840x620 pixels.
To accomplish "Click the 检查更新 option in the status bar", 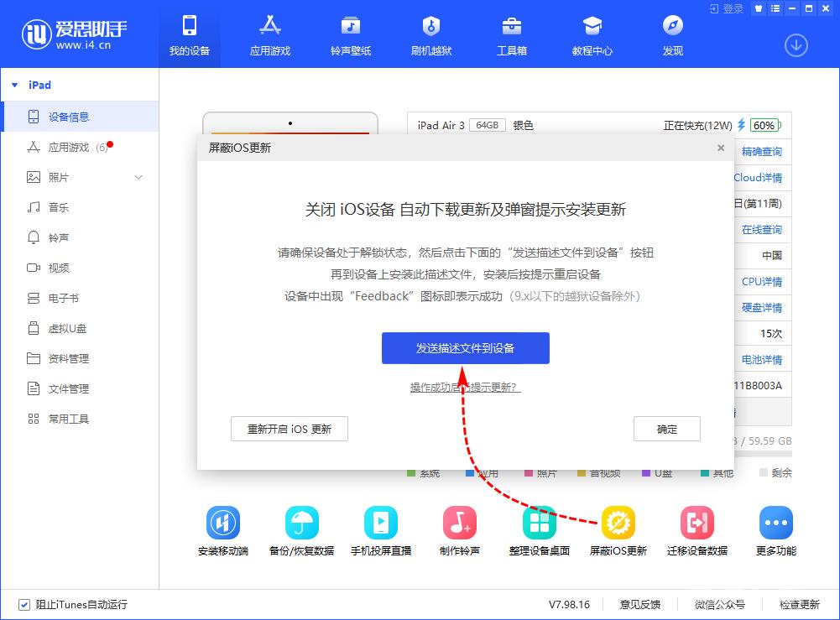I will (x=801, y=604).
